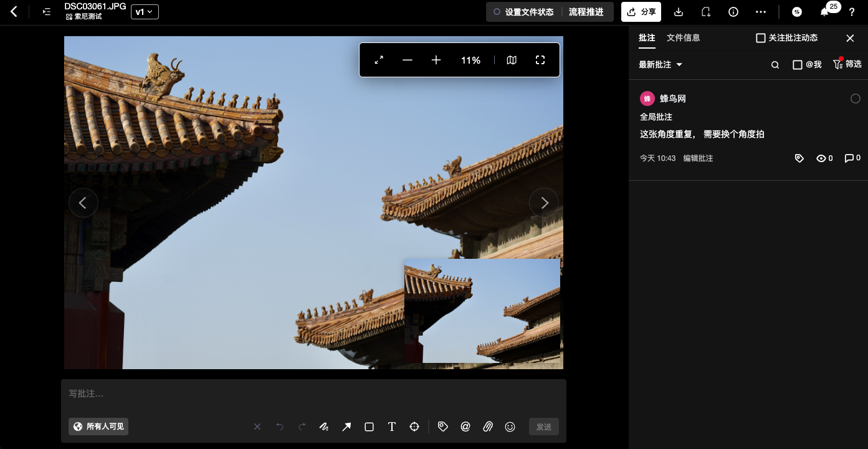The height and width of the screenshot is (449, 868).
Task: Select the text annotation tool
Action: [392, 427]
